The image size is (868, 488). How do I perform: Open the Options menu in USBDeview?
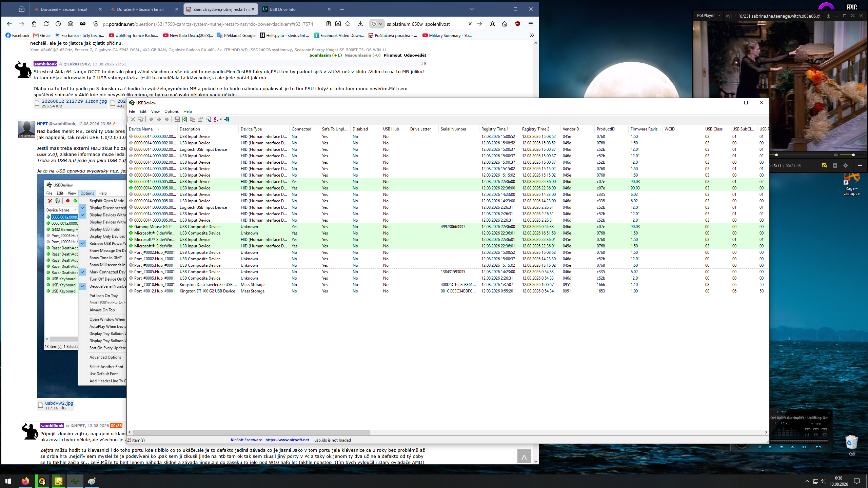(x=172, y=111)
